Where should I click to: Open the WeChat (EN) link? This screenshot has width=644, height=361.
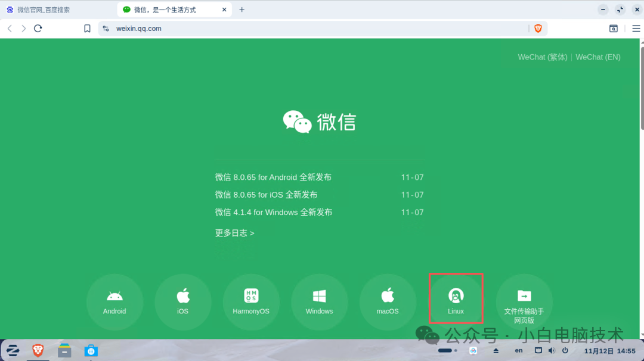(x=597, y=57)
